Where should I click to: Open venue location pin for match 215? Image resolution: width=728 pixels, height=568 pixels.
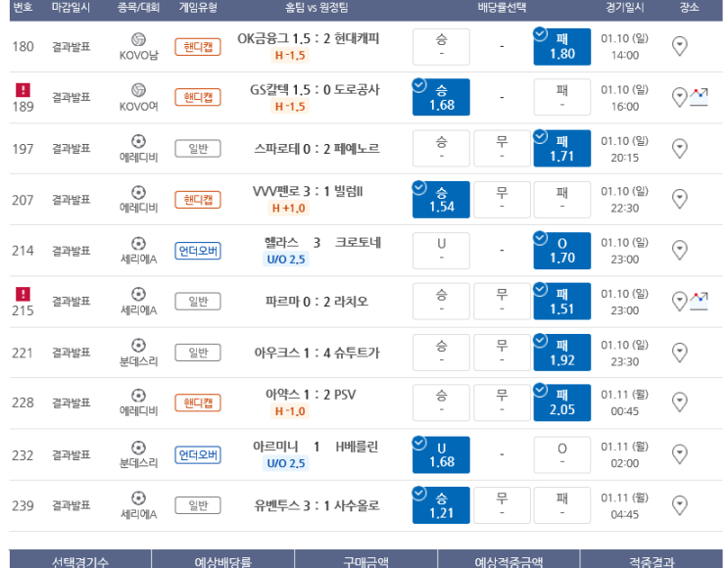pos(679,302)
